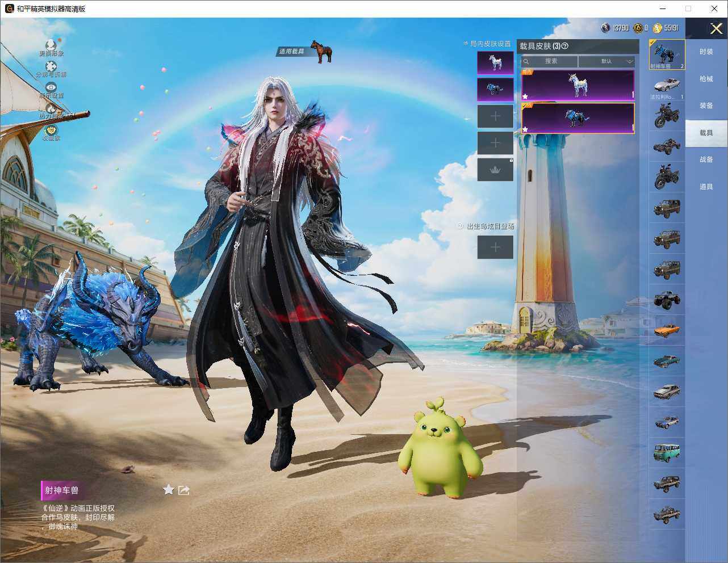Click the flame icon above 收藏家
This screenshot has height=563, width=728.
tap(51, 108)
